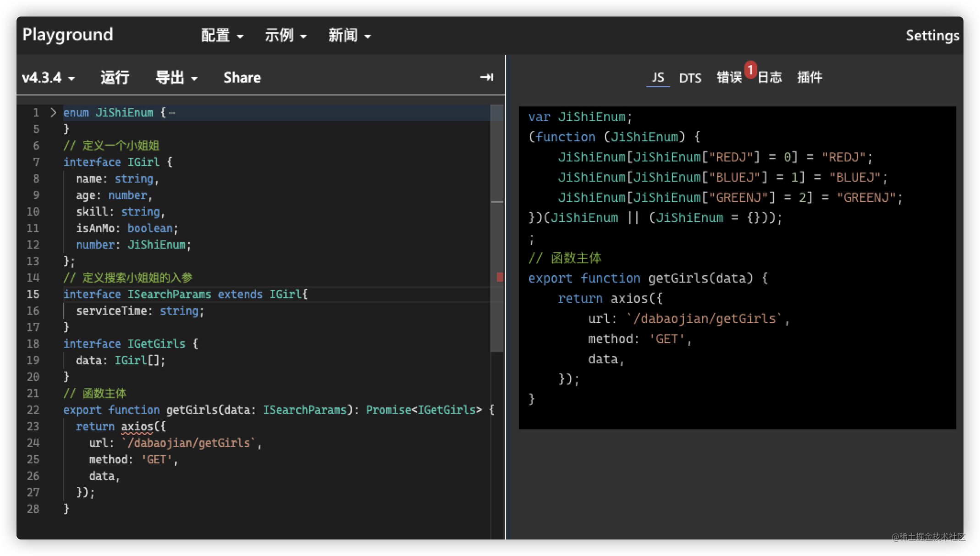Expand the folded enum JiShiEnum block
The image size is (980, 556).
point(53,112)
